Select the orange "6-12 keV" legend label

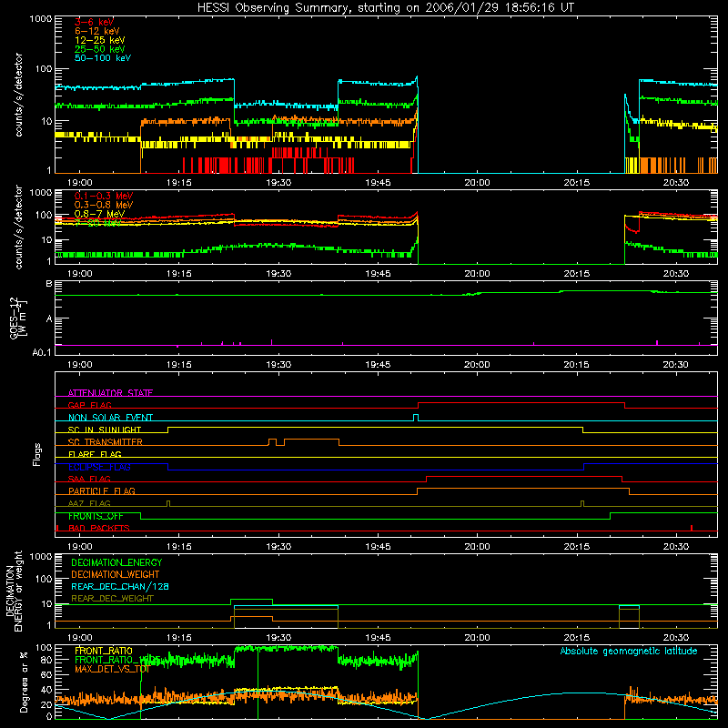point(97,31)
